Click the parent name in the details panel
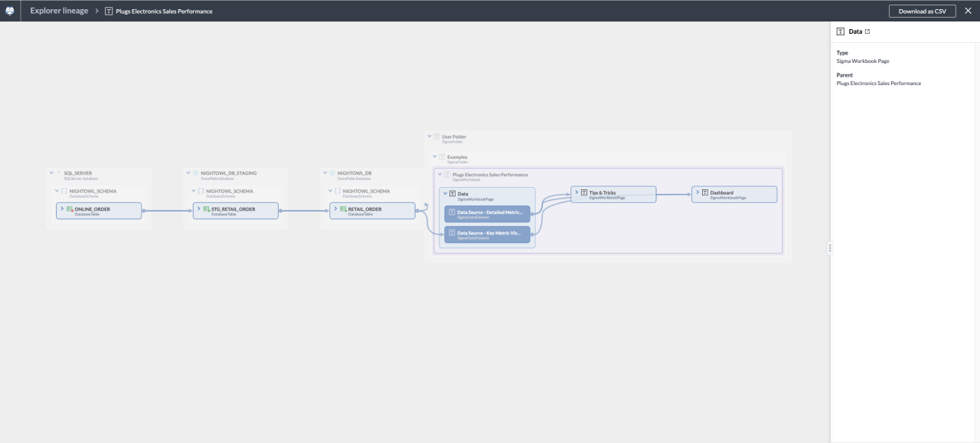 tap(879, 83)
